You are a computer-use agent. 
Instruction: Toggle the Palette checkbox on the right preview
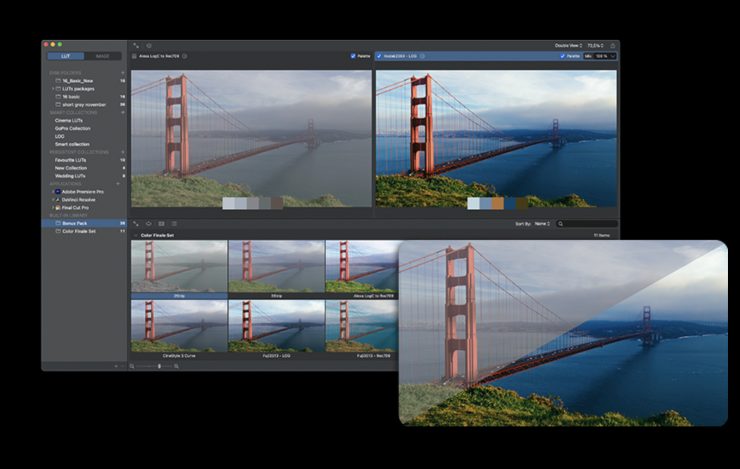[x=563, y=56]
